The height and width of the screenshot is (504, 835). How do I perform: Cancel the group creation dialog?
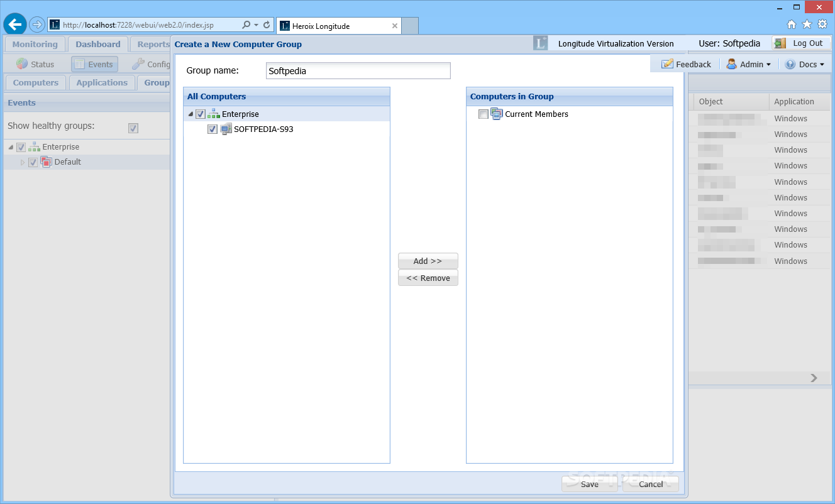click(651, 484)
